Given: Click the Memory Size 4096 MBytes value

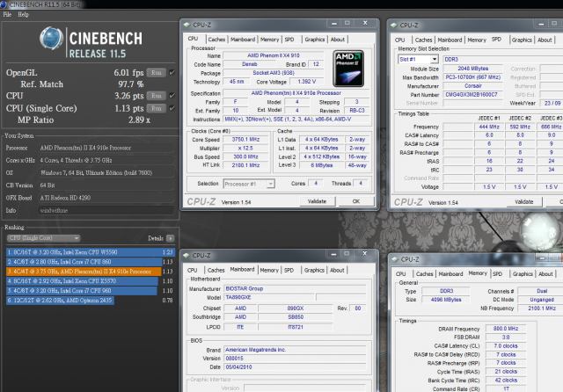Looking at the screenshot, I should 446,300.
